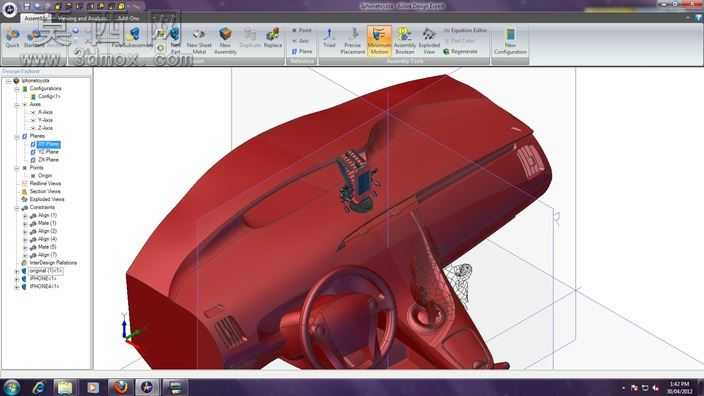The image size is (704, 396).
Task: Click the help icon at ribbon right
Action: pyautogui.click(x=698, y=18)
